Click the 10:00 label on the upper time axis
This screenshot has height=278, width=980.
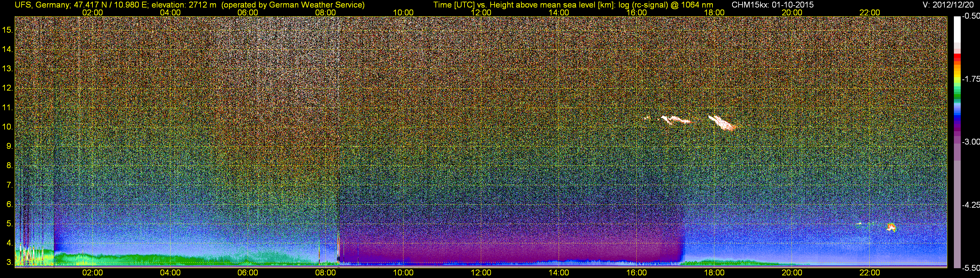click(x=403, y=12)
